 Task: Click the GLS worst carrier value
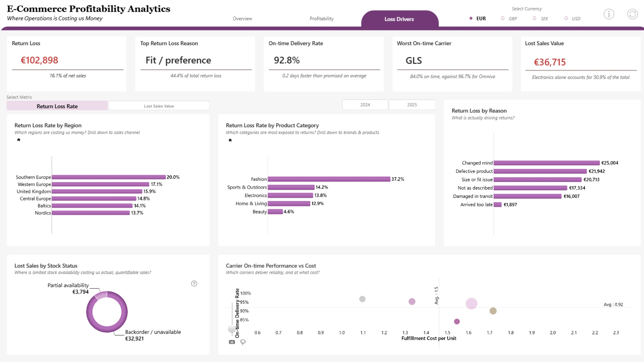414,61
